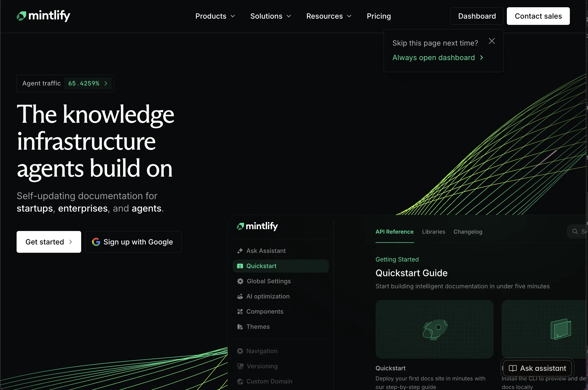Click the book icon beside Quickstart
The width and height of the screenshot is (588, 390).
240,266
